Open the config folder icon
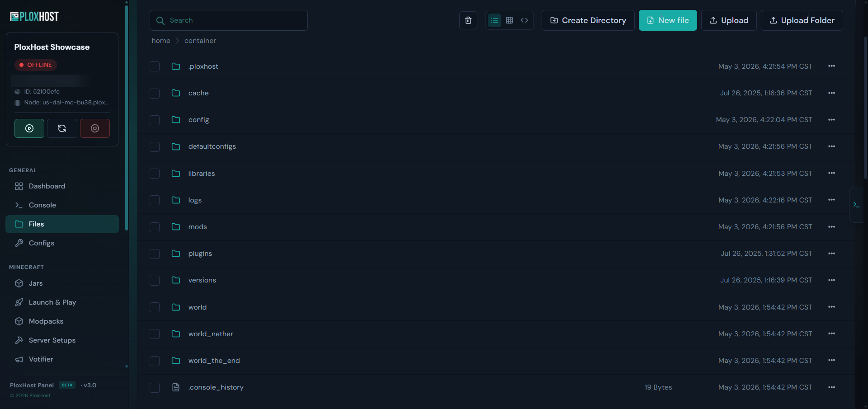Viewport: 868px width, 409px height. tap(176, 120)
